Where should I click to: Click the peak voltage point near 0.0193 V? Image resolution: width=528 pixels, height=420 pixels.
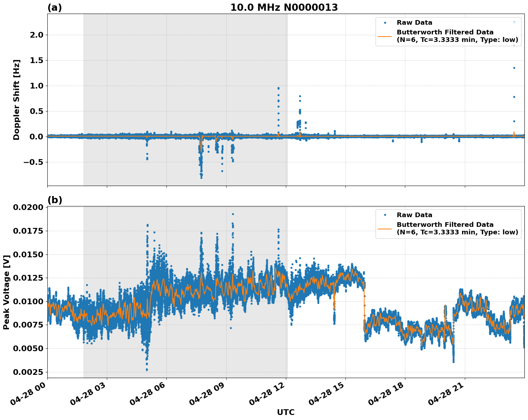coord(232,214)
